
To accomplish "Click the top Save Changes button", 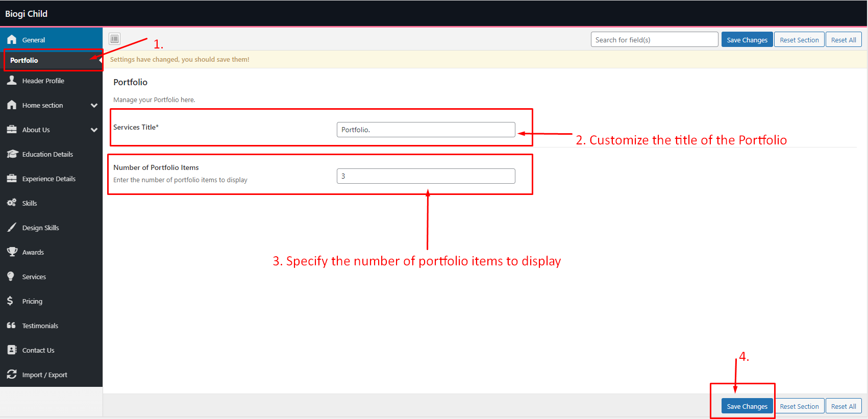I will (x=747, y=40).
